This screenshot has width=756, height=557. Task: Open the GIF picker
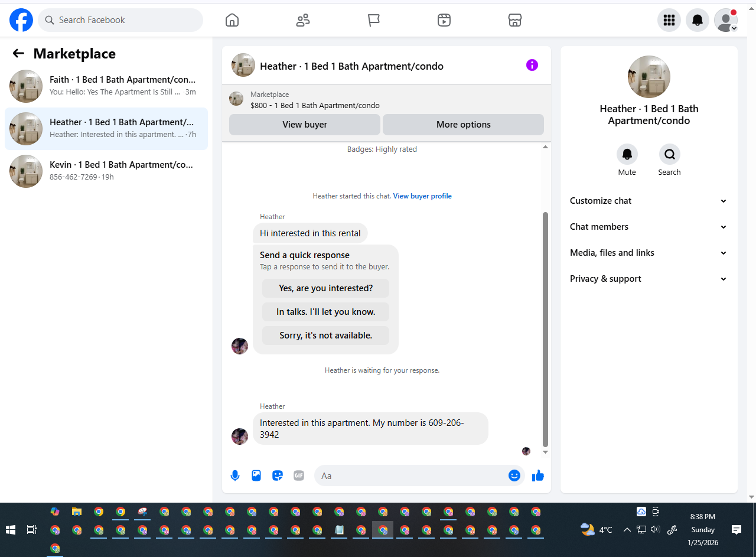tap(299, 475)
